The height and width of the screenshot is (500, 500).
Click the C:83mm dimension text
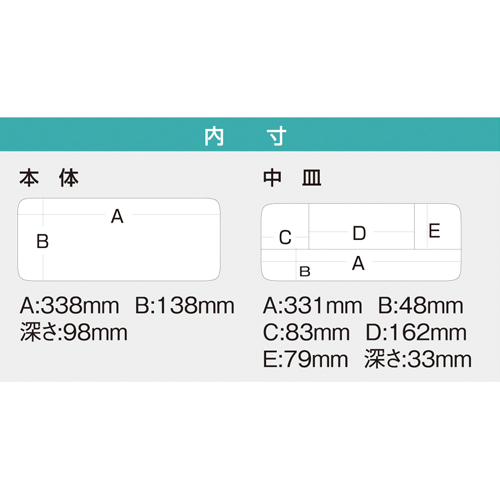point(306,333)
